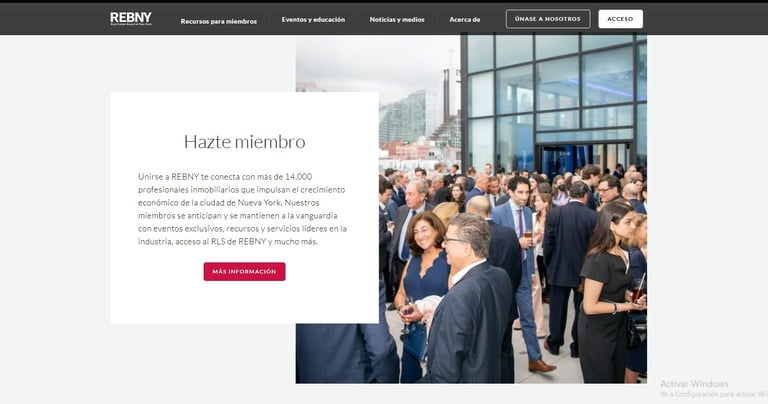Expand the Acerca de menu item
768x404 pixels.
point(464,20)
